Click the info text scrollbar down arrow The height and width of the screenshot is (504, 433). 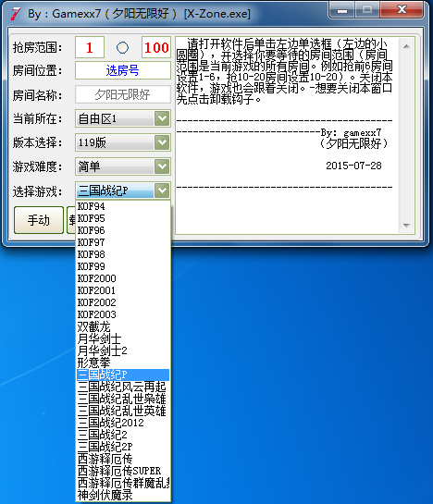[x=406, y=226]
